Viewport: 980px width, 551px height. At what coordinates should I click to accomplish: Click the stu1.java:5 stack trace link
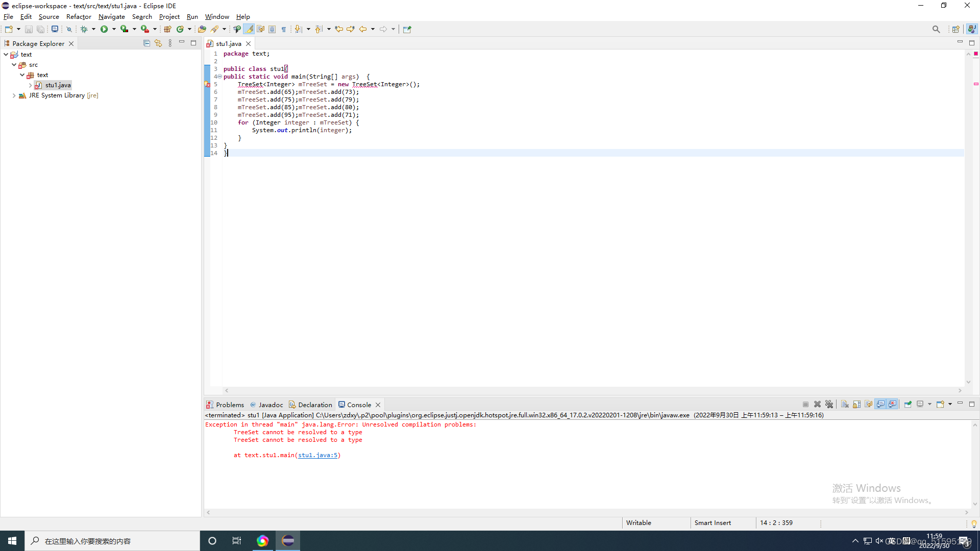(317, 455)
